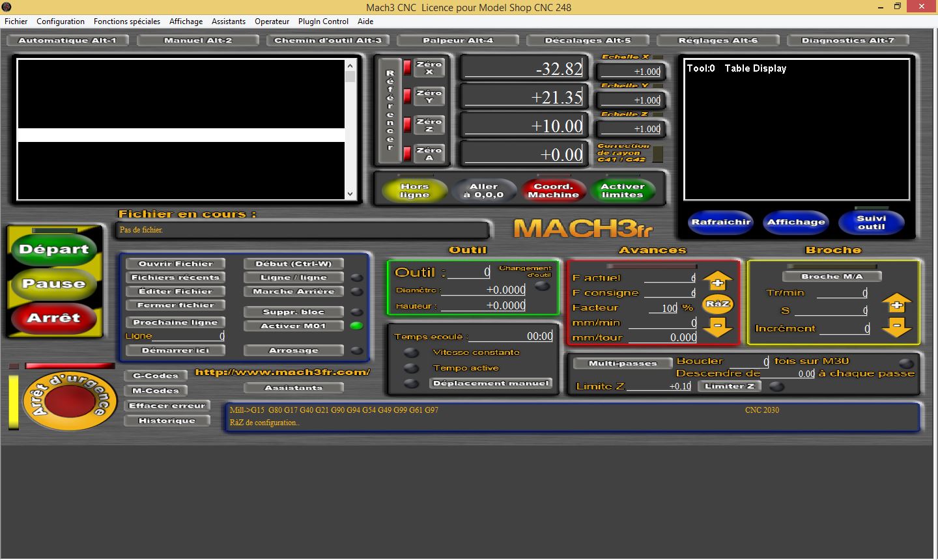The height and width of the screenshot is (560, 938).
Task: Switch to the Palpeur Alt-4 tab
Action: 458,40
